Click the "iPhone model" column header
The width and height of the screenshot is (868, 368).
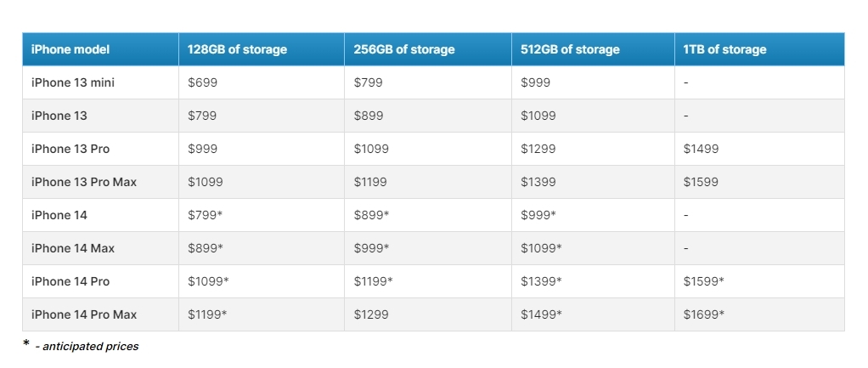(x=70, y=49)
